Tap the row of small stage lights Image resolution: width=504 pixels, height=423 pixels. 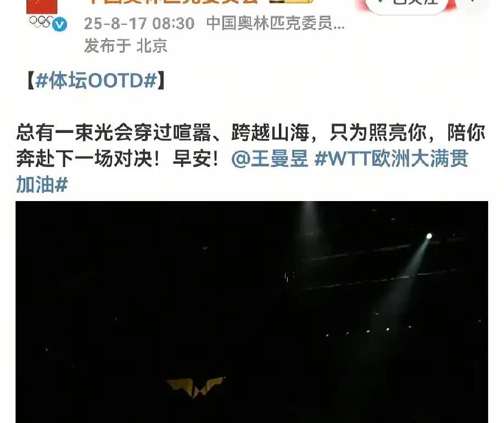[x=368, y=331]
